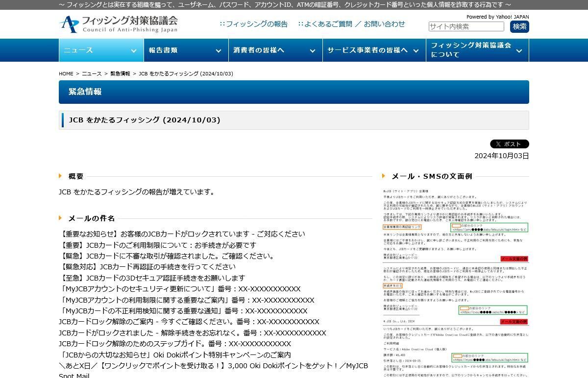Open the 報告書類 navigation menu
Screen dimensions: 588x378
click(186, 50)
